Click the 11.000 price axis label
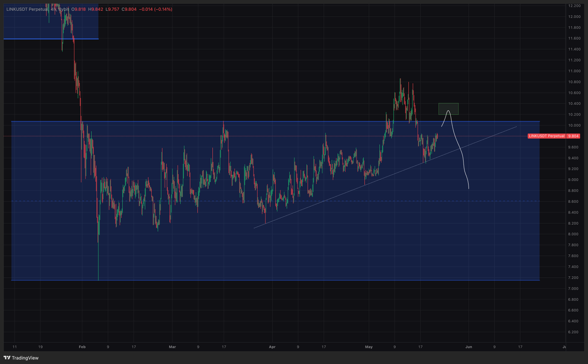 click(574, 71)
